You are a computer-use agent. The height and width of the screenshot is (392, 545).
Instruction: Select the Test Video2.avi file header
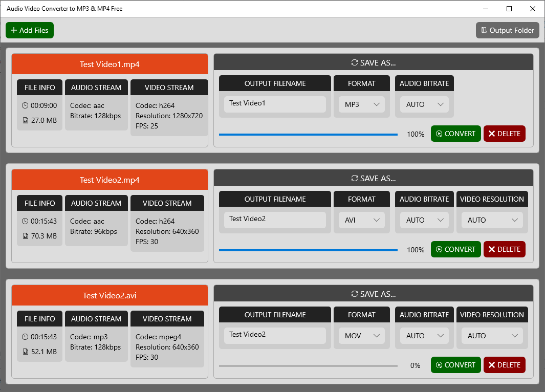110,295
